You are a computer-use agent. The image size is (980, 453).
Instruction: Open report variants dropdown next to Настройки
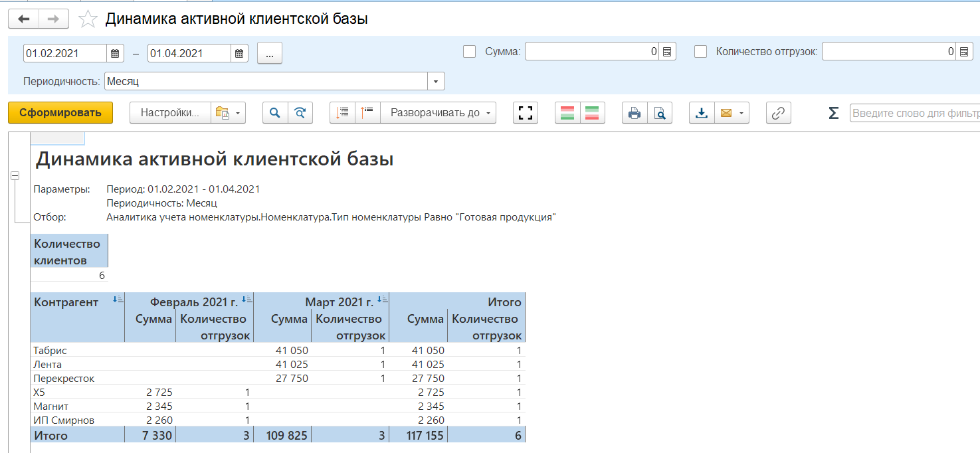click(x=228, y=113)
